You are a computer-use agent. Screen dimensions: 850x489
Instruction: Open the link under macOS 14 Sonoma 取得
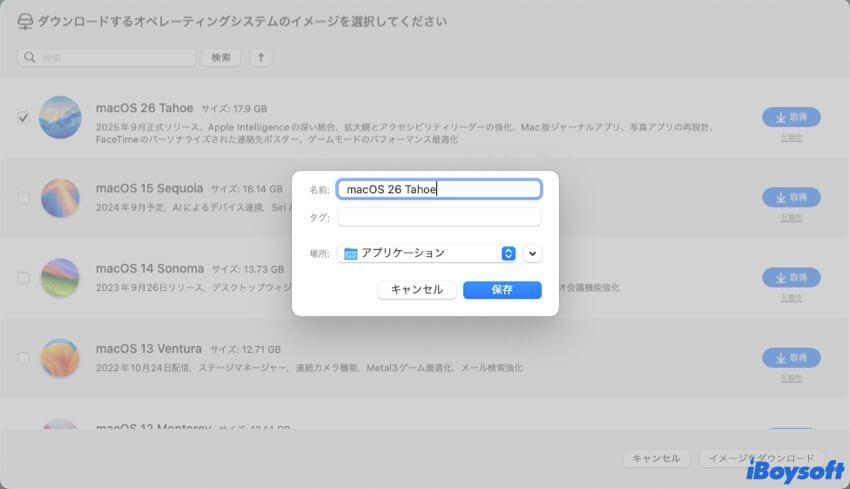point(791,298)
